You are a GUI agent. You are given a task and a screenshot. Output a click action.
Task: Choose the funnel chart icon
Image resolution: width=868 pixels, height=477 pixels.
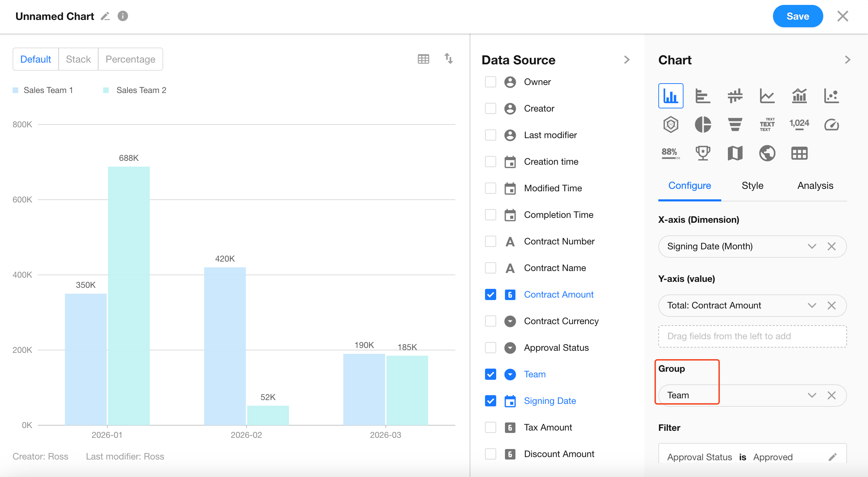735,124
